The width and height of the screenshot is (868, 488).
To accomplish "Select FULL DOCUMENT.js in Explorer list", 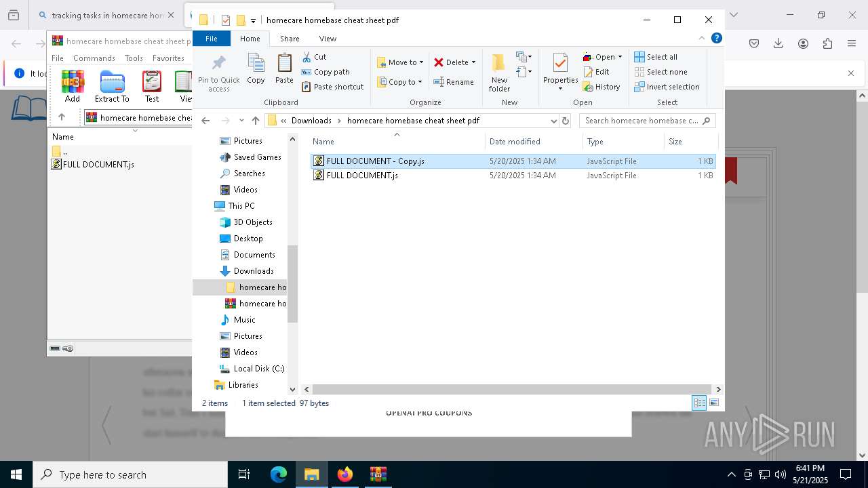I will [513, 176].
